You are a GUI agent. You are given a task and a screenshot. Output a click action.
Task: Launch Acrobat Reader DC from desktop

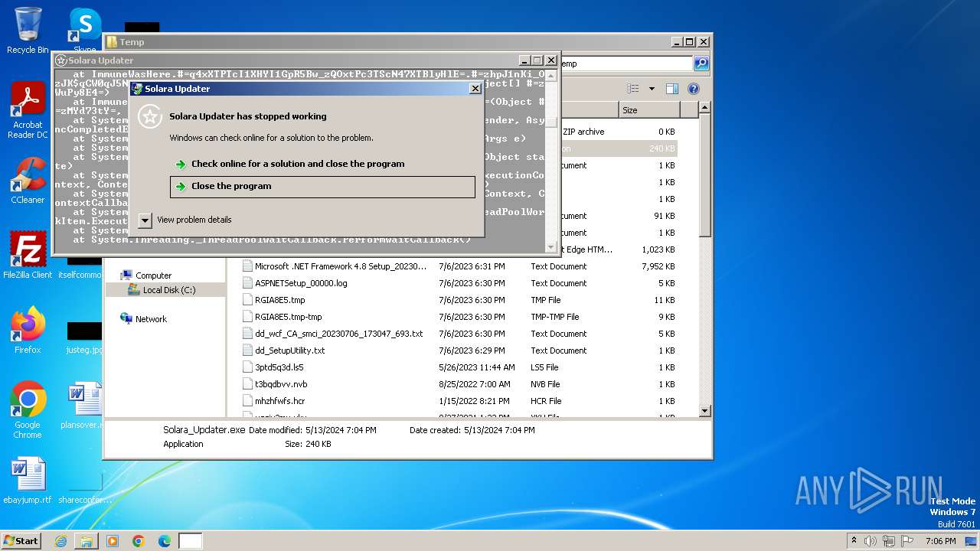pyautogui.click(x=28, y=111)
